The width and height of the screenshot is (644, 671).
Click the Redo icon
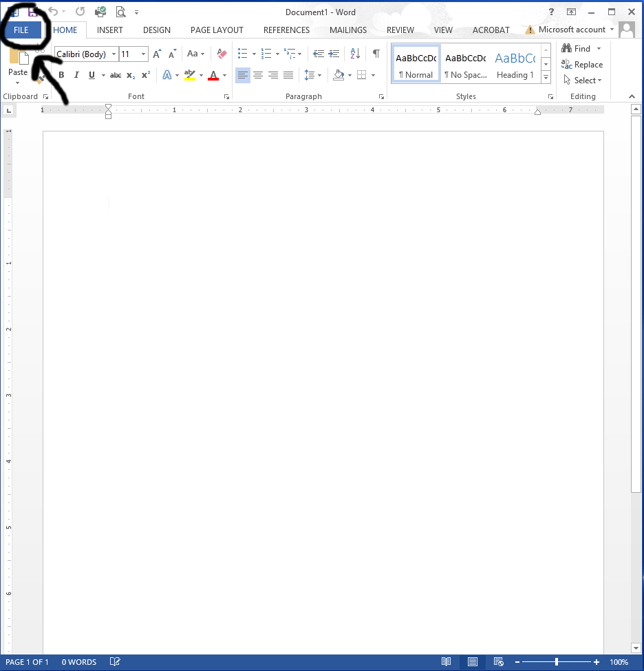tap(80, 12)
